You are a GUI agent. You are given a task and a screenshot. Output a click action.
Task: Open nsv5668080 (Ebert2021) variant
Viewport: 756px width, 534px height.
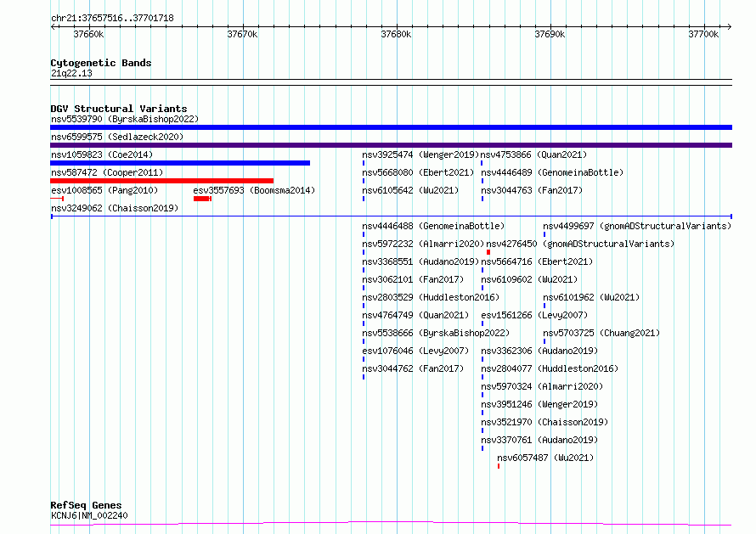[418, 172]
